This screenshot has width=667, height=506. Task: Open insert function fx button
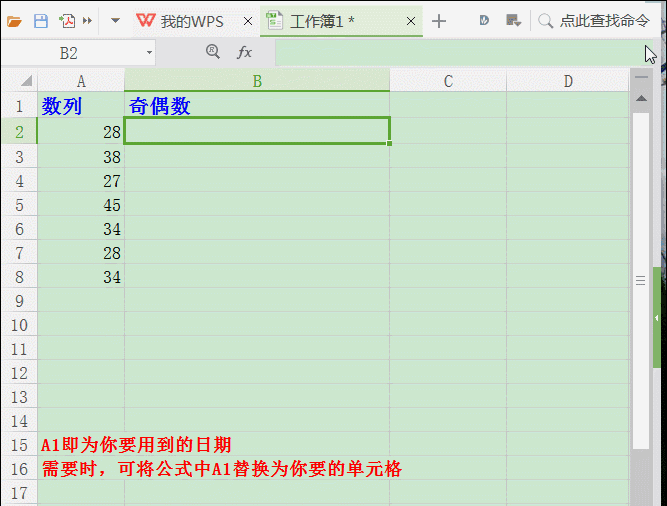pos(244,52)
